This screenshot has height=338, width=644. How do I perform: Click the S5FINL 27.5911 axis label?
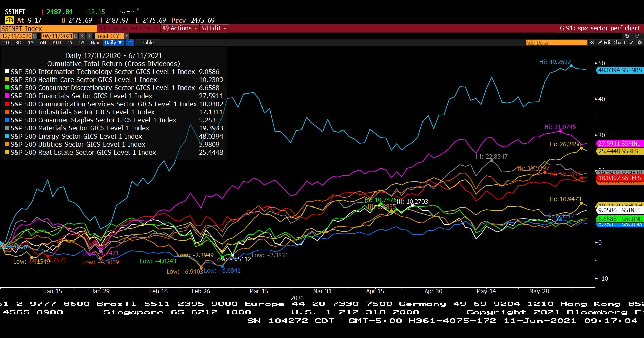tap(620, 144)
